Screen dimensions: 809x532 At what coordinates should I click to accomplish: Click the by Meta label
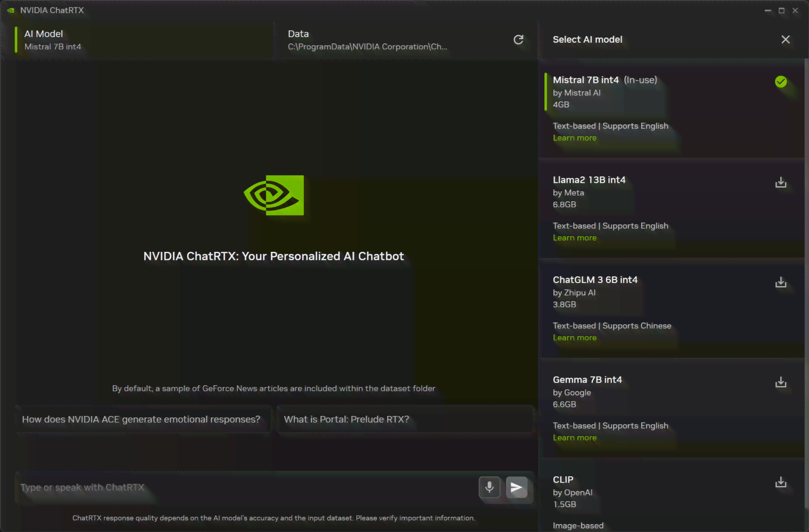coord(568,193)
